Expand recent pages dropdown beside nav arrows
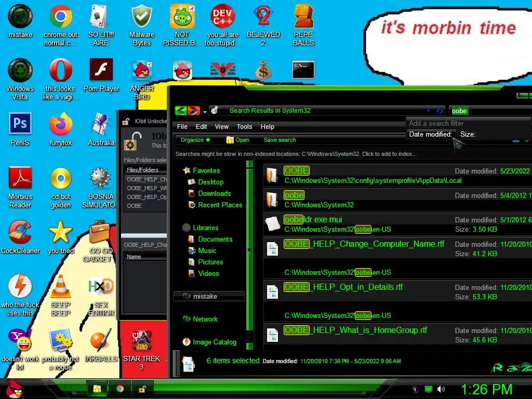This screenshot has width=532, height=399. point(205,112)
